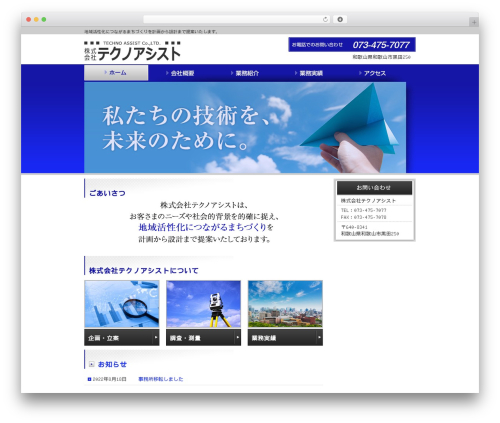
Task: Click the 業務実績 dark button under skyline
Action: click(x=285, y=338)
